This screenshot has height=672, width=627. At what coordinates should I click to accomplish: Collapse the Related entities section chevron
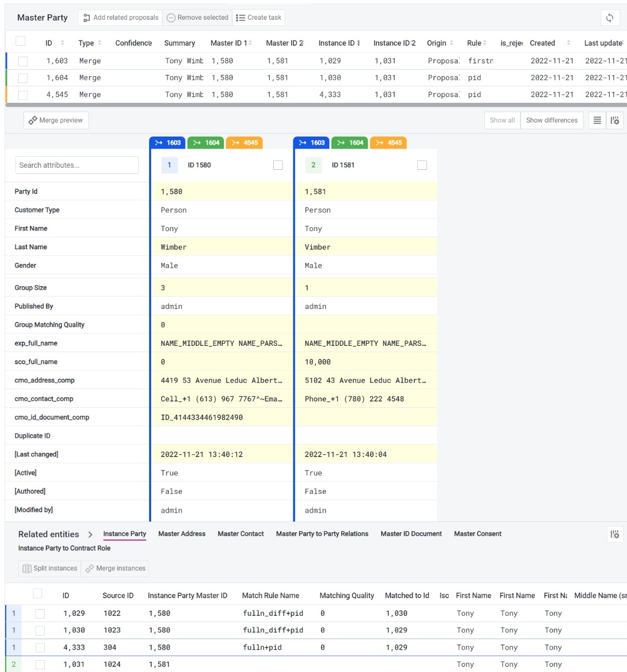tap(90, 534)
